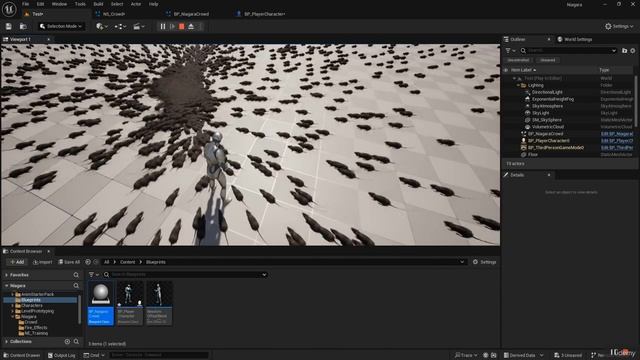Screen dimensions: 640x360
Task: Open the Tools menu
Action: coord(80,4)
